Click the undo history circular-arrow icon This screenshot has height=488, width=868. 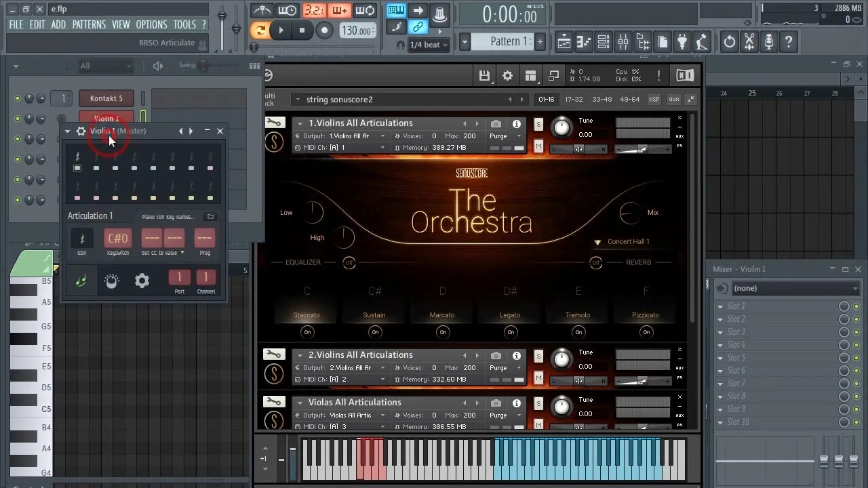click(x=729, y=42)
